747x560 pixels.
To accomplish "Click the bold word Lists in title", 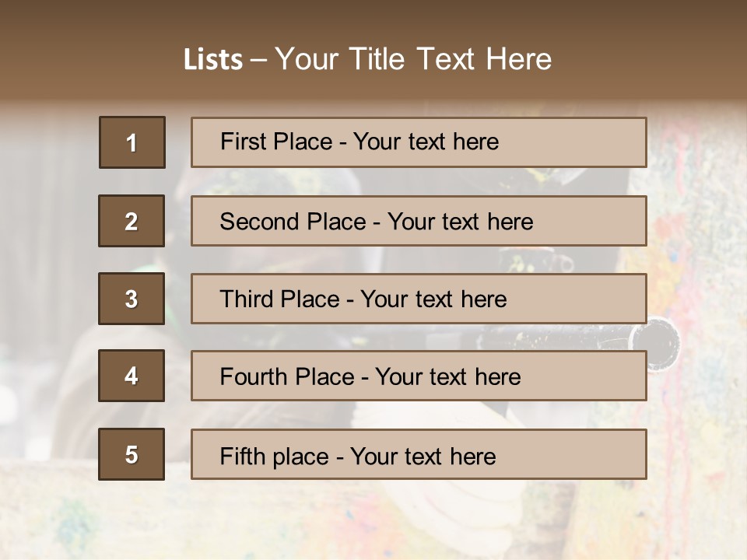I will coord(212,59).
